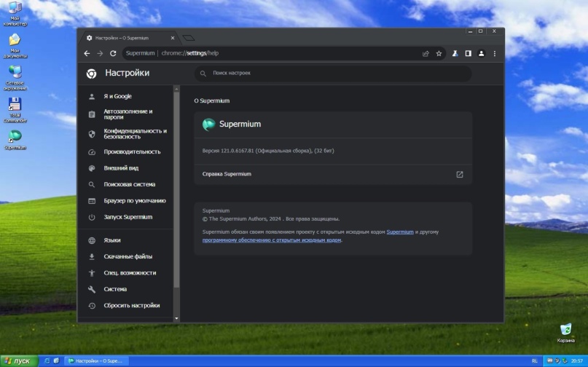Open a new tab with the tab button
Image resolution: width=588 pixels, height=367 pixels.
[x=189, y=38]
